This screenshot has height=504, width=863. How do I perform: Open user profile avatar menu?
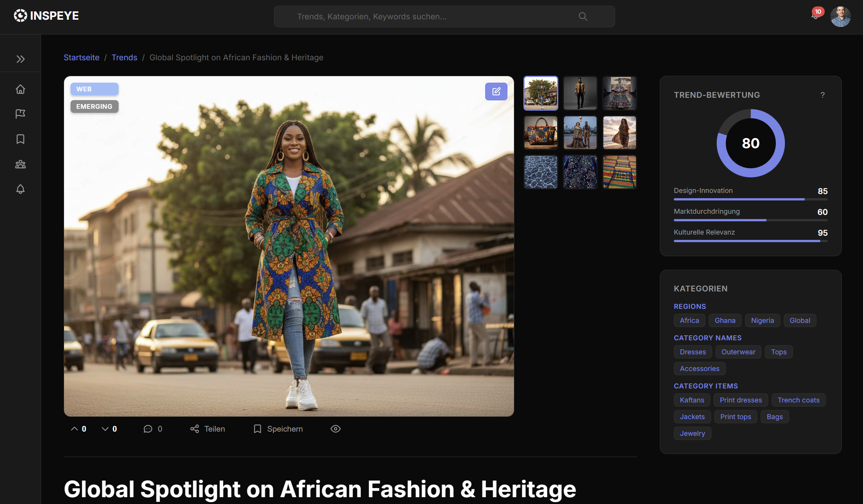click(x=840, y=16)
